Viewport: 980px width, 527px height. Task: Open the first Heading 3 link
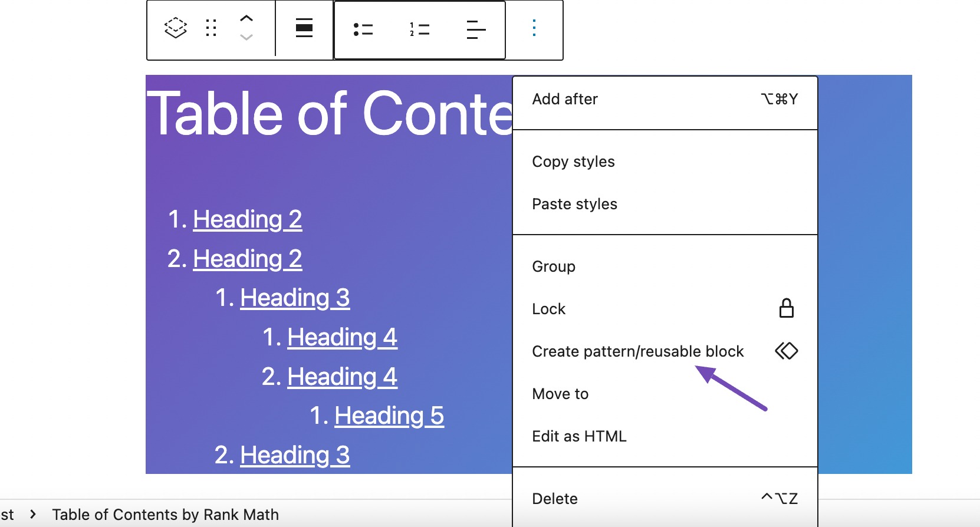coord(295,298)
